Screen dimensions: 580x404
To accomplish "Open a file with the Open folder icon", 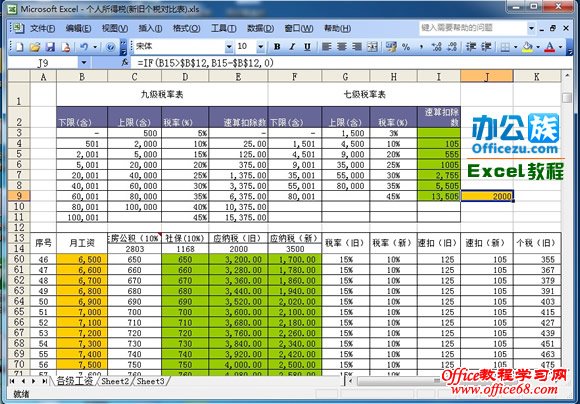I will pyautogui.click(x=35, y=47).
